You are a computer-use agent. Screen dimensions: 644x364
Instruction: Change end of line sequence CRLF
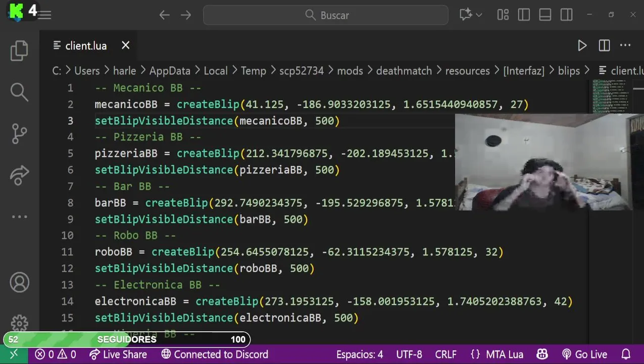[445, 354]
